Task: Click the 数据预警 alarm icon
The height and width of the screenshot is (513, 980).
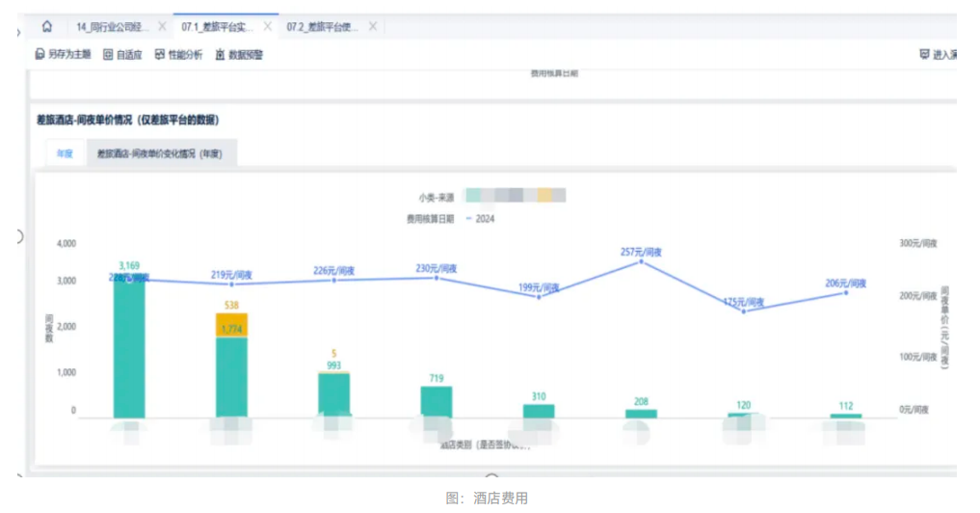Action: point(220,55)
